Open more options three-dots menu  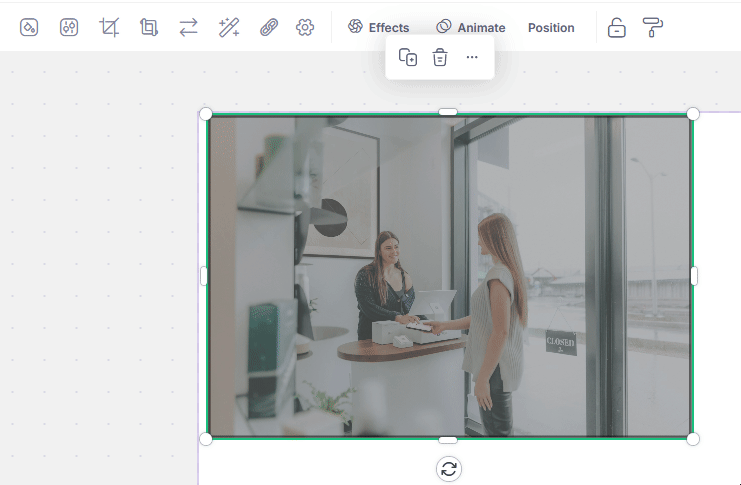[x=472, y=57]
